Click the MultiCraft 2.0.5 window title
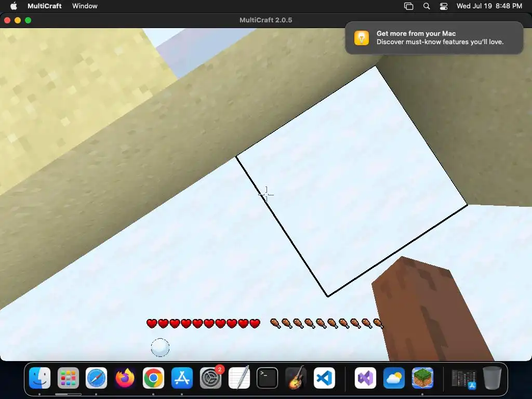532x399 pixels. pos(265,20)
